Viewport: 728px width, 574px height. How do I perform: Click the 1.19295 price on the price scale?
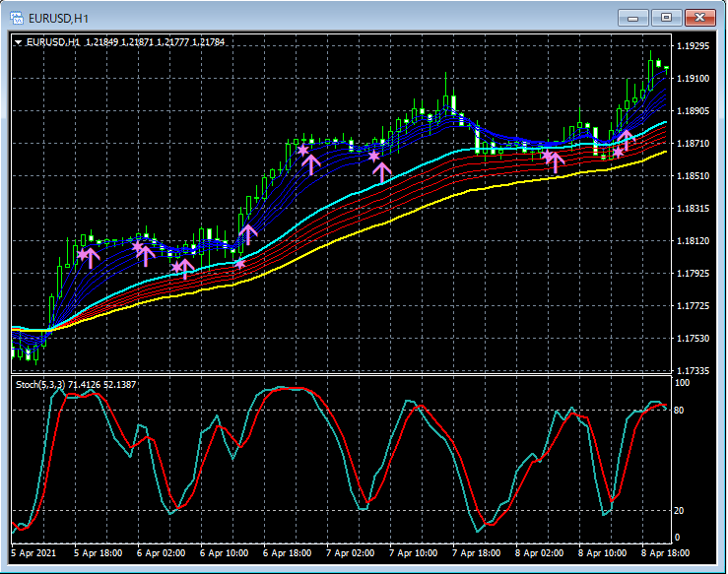click(694, 46)
